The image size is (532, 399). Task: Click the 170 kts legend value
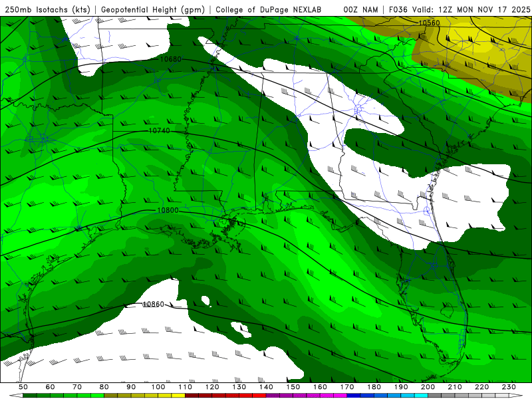click(346, 387)
